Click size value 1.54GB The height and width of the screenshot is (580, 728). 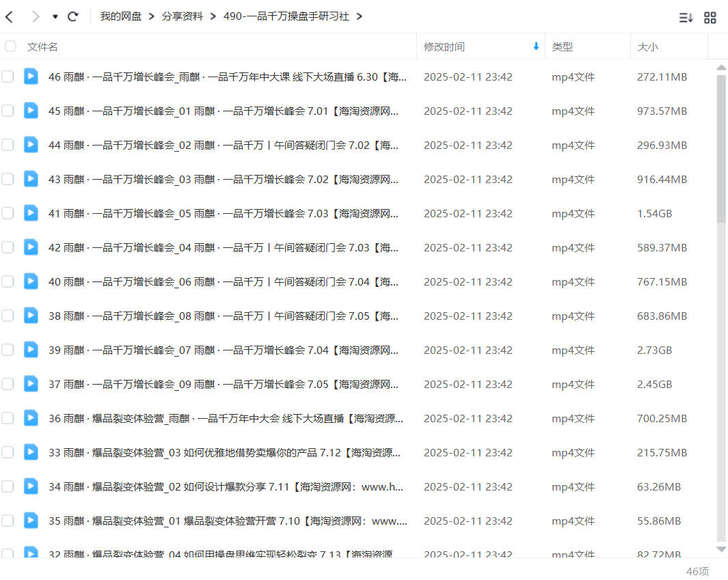pyautogui.click(x=654, y=213)
